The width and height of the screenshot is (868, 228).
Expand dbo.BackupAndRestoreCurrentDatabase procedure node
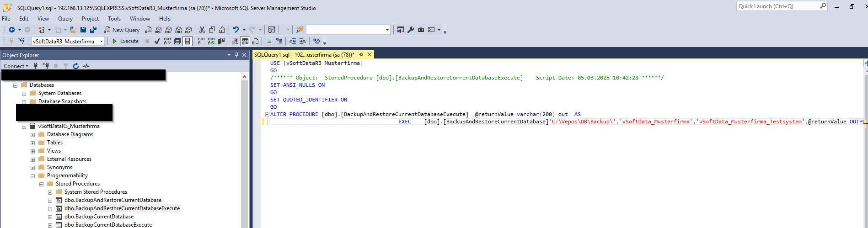pos(50,201)
